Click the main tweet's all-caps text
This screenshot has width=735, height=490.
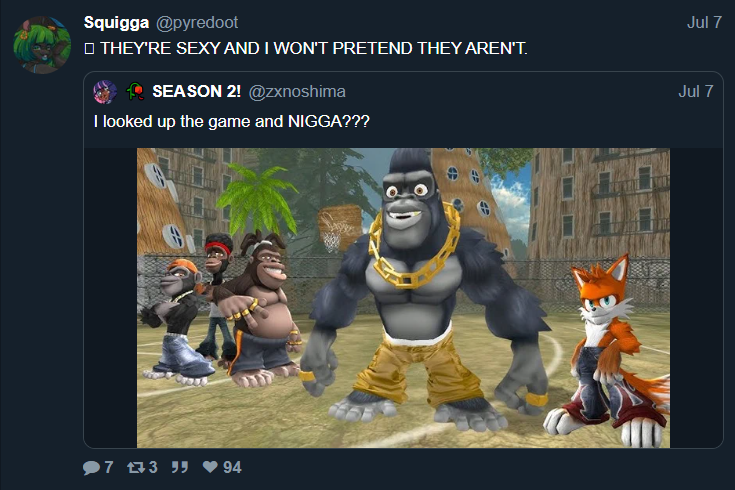(x=314, y=48)
